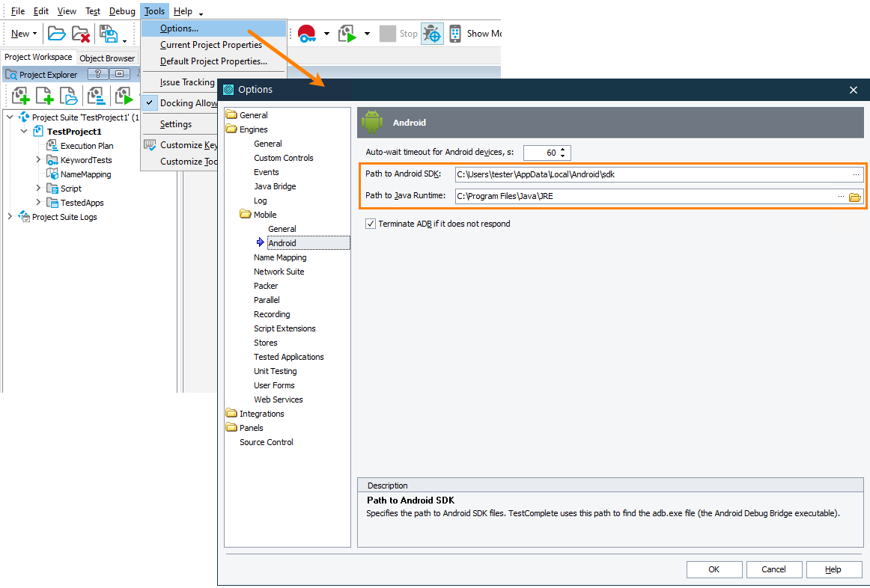
Task: Click the OK button in Options
Action: click(714, 569)
